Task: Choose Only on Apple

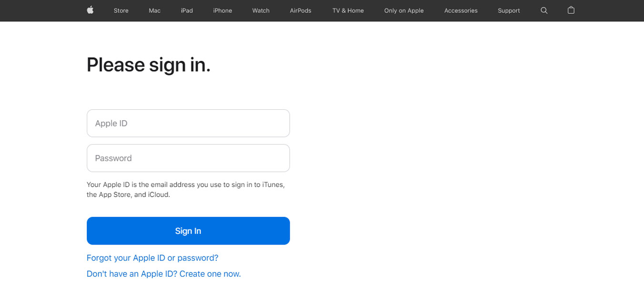Action: [404, 10]
